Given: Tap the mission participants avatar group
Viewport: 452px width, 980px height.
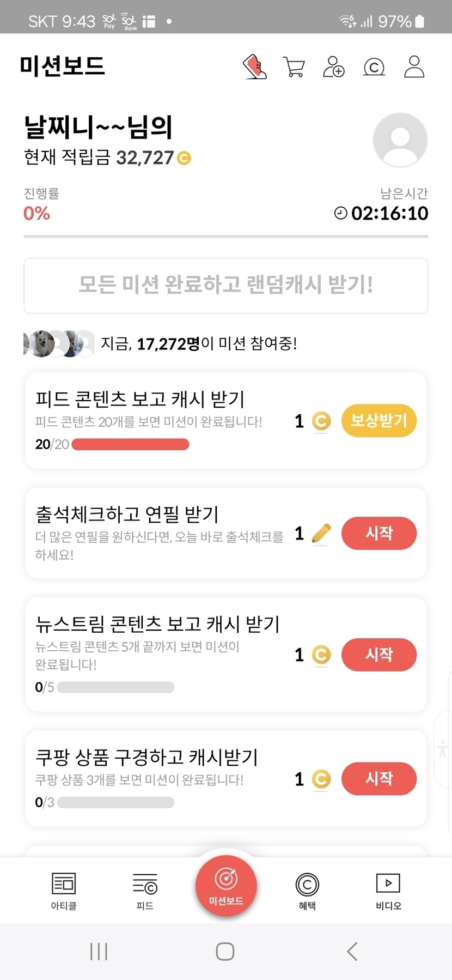Looking at the screenshot, I should [x=59, y=344].
